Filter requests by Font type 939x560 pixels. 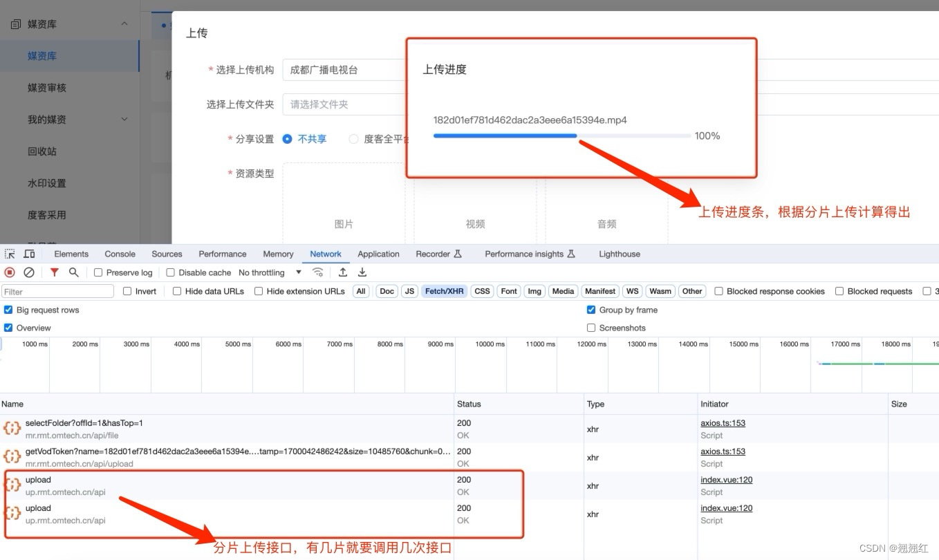pyautogui.click(x=509, y=291)
